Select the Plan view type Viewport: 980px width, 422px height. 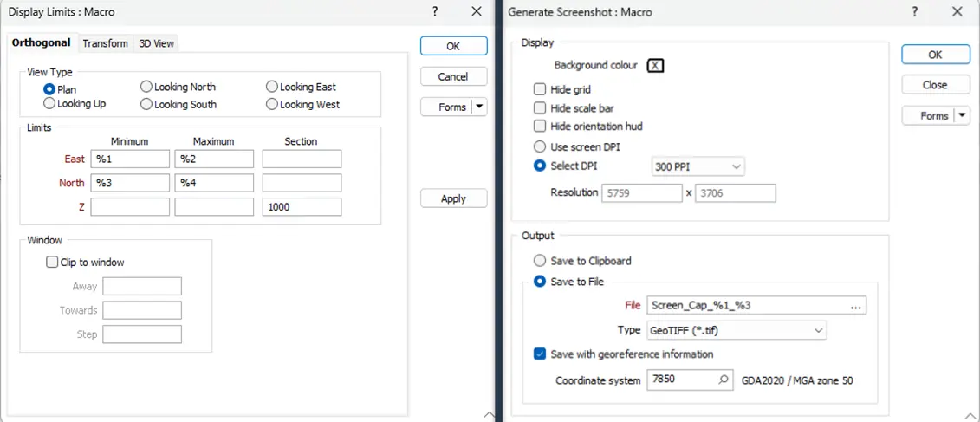click(49, 89)
